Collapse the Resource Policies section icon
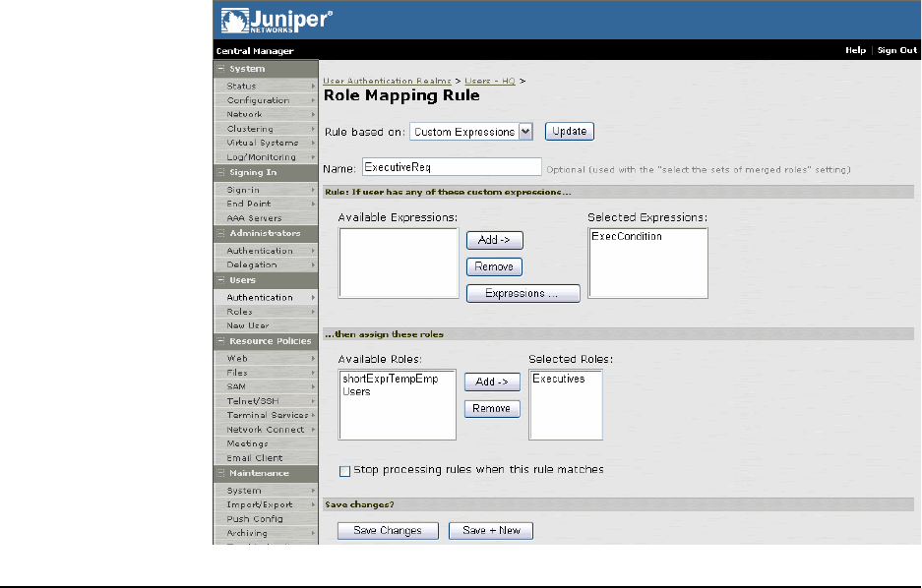Viewport: 922px width, 588px height. (x=221, y=341)
